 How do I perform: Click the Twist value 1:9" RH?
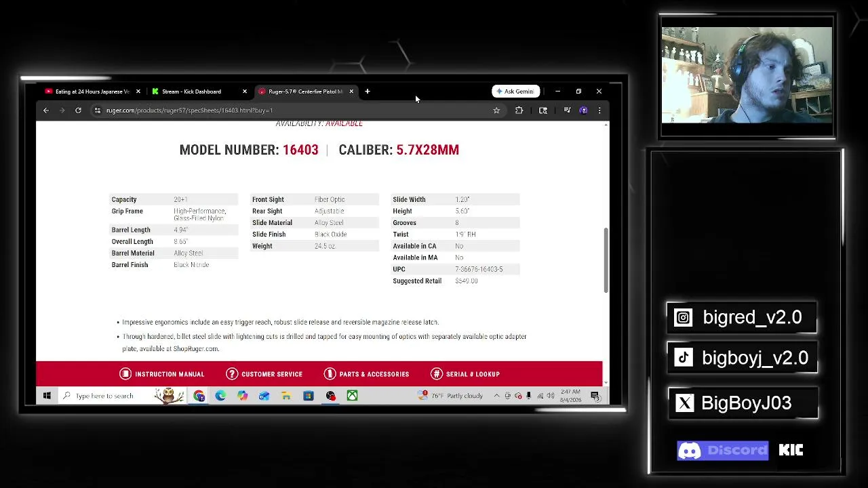[x=465, y=235]
